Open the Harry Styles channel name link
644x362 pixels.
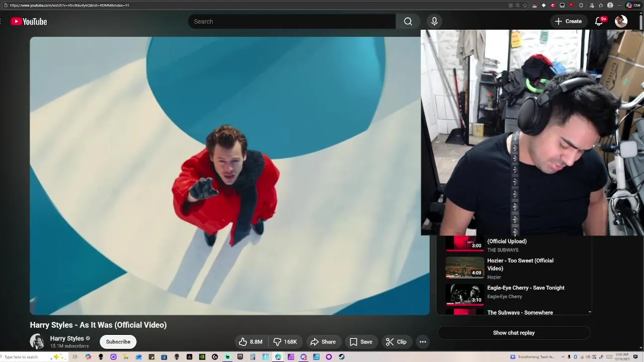[x=67, y=338]
